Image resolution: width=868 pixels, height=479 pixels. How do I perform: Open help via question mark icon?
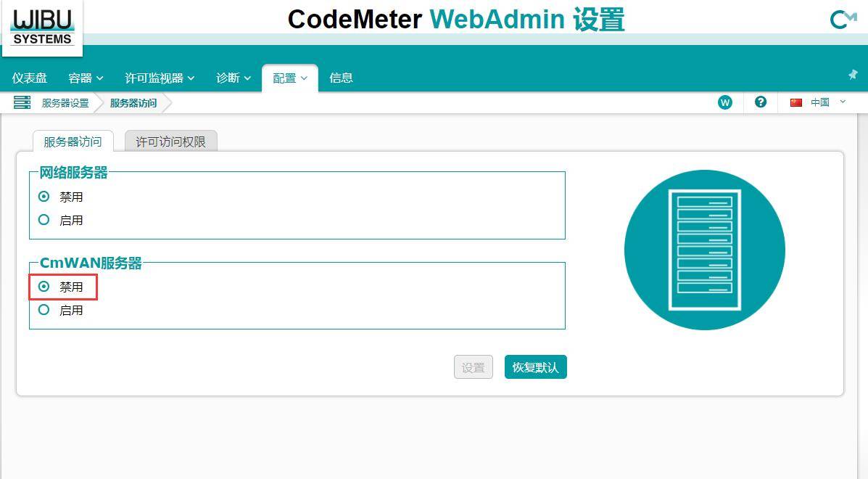(761, 102)
